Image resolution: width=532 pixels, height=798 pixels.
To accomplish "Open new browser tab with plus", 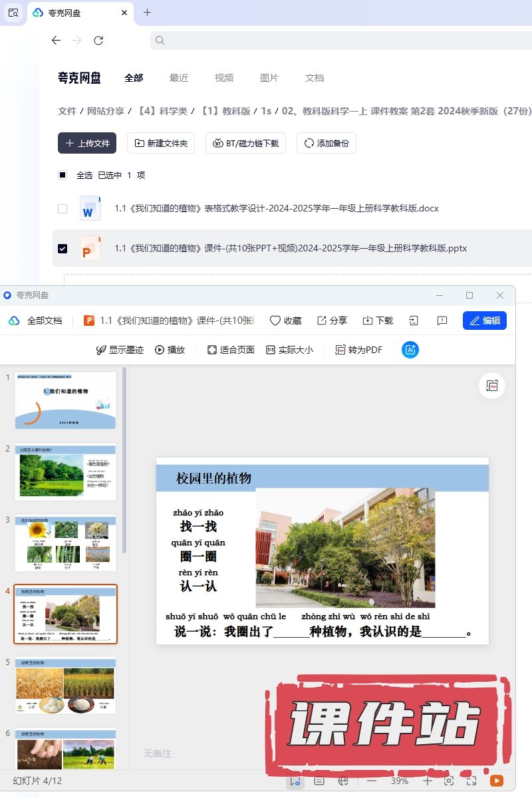I will tap(148, 13).
